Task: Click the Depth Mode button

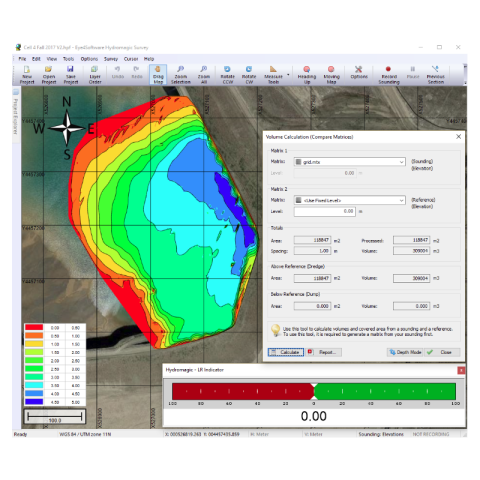Action: click(x=405, y=352)
